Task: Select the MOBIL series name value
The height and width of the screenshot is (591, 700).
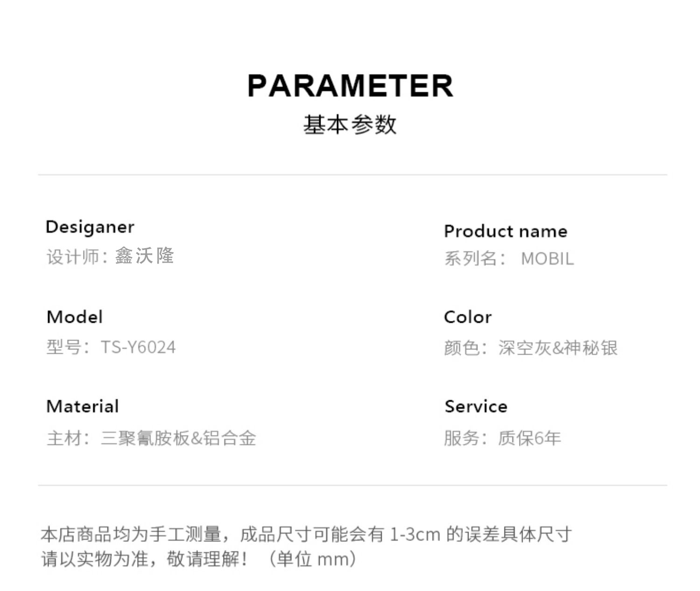Action: (x=547, y=259)
